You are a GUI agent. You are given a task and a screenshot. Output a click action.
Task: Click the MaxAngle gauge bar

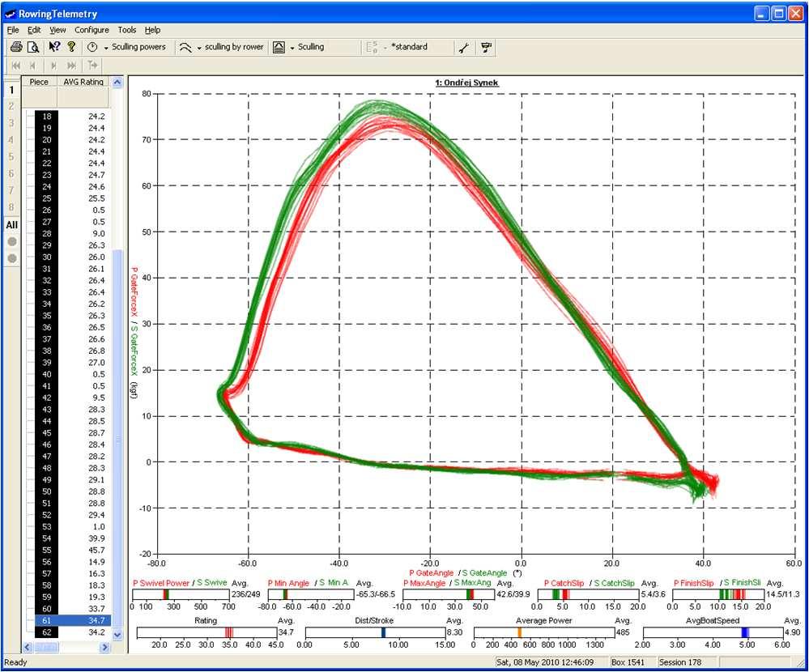click(x=449, y=594)
